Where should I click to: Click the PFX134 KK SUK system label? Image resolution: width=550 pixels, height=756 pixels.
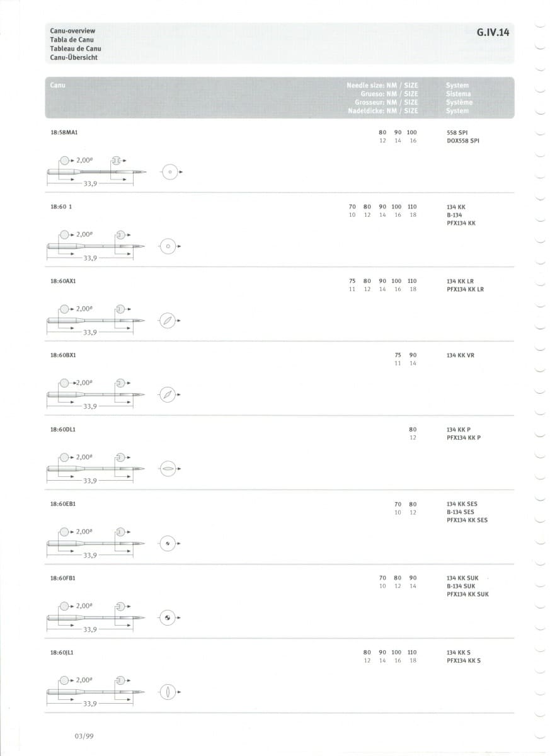tap(467, 594)
